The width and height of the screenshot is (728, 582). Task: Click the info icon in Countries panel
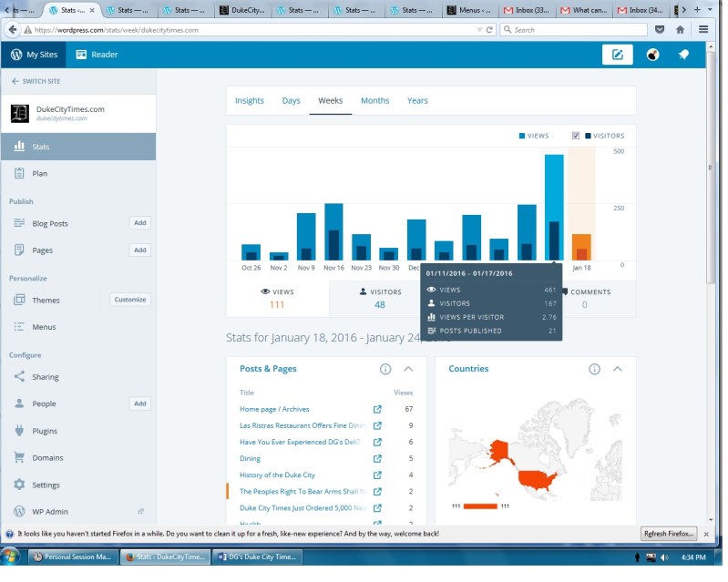point(594,369)
